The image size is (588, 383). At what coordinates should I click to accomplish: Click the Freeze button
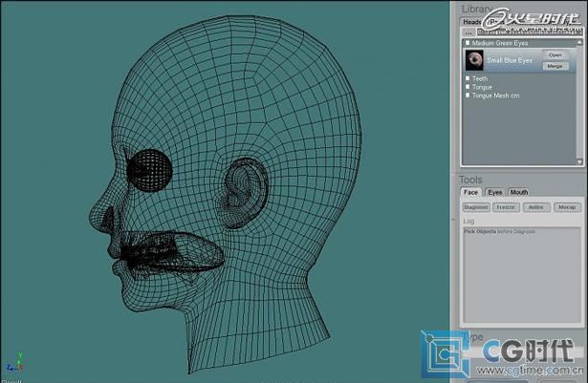point(506,207)
